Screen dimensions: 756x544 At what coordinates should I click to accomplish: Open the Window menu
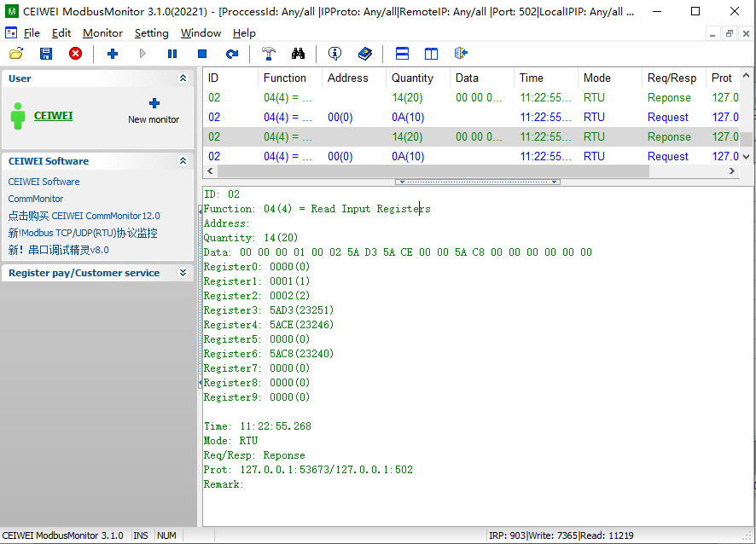pos(201,33)
